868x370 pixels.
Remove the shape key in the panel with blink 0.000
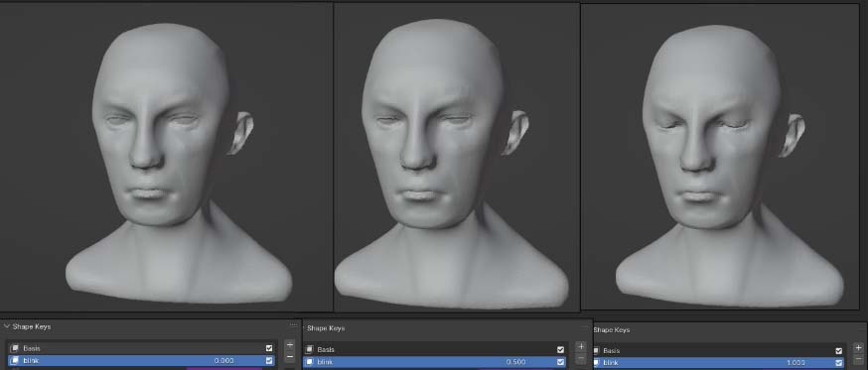pyautogui.click(x=290, y=357)
